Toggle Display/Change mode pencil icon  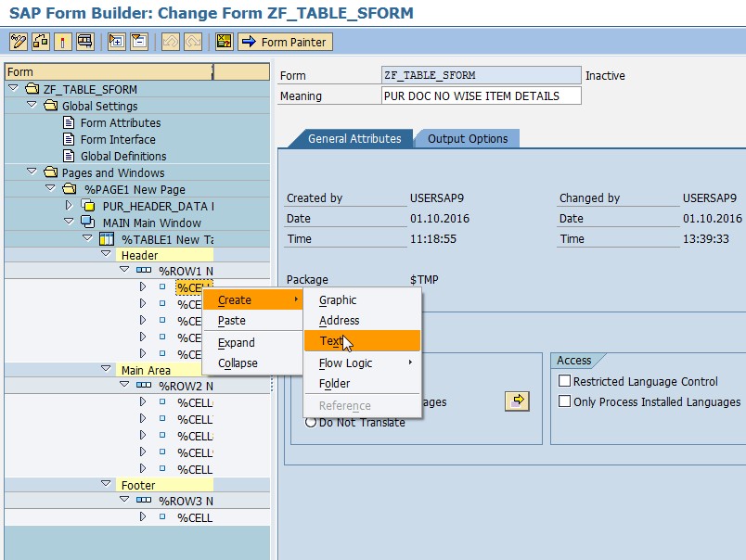point(18,42)
